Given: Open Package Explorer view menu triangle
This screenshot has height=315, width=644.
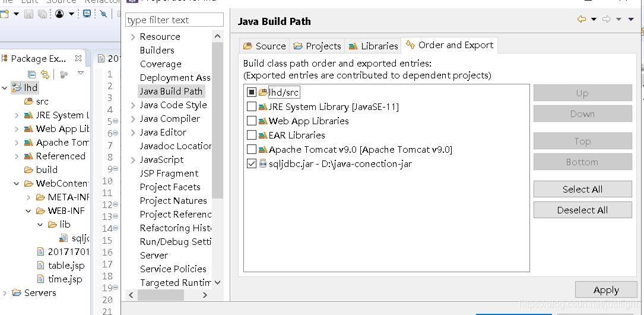Looking at the screenshot, I should point(81,73).
